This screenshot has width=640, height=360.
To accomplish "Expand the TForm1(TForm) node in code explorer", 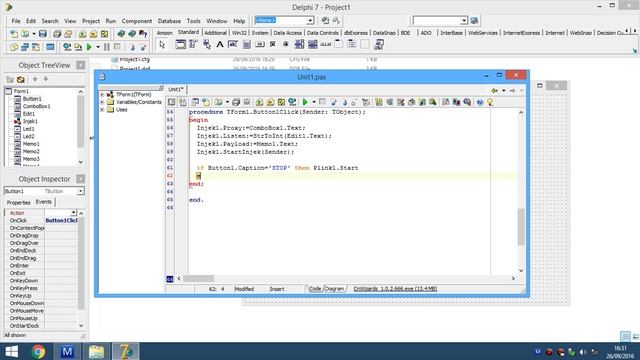I will coord(102,94).
